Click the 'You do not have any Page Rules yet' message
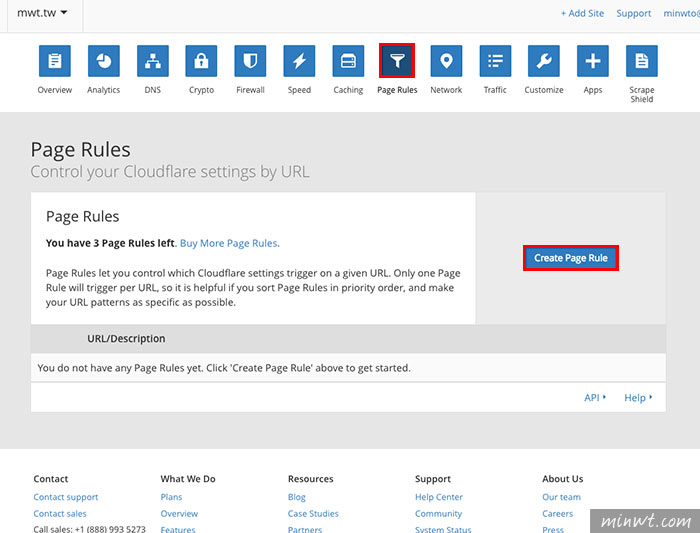This screenshot has height=533, width=700. 224,368
